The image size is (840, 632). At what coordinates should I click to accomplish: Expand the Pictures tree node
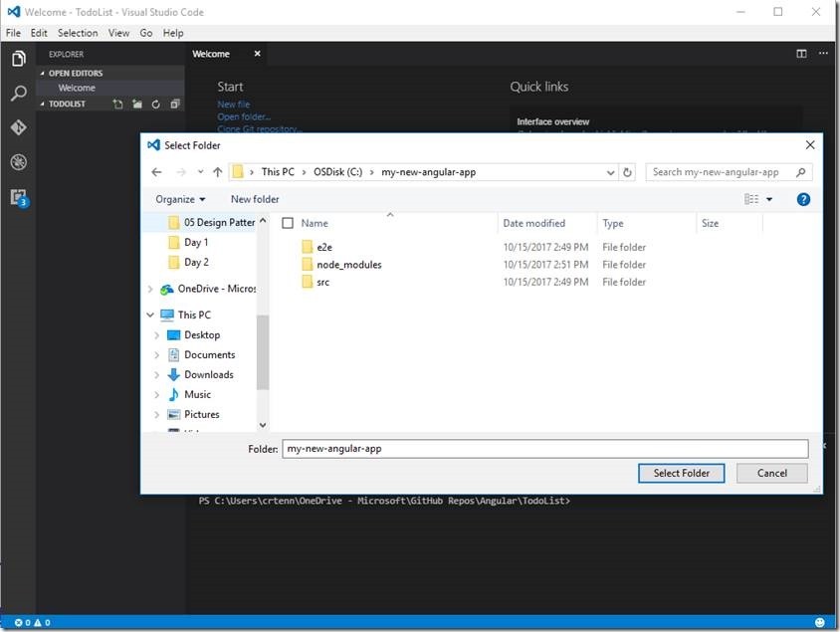(156, 415)
